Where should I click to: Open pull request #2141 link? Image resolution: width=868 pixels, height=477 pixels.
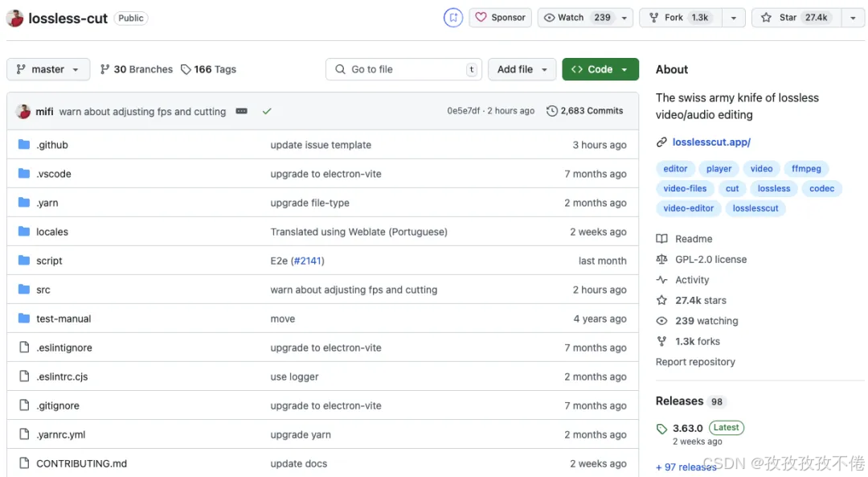[x=308, y=261]
